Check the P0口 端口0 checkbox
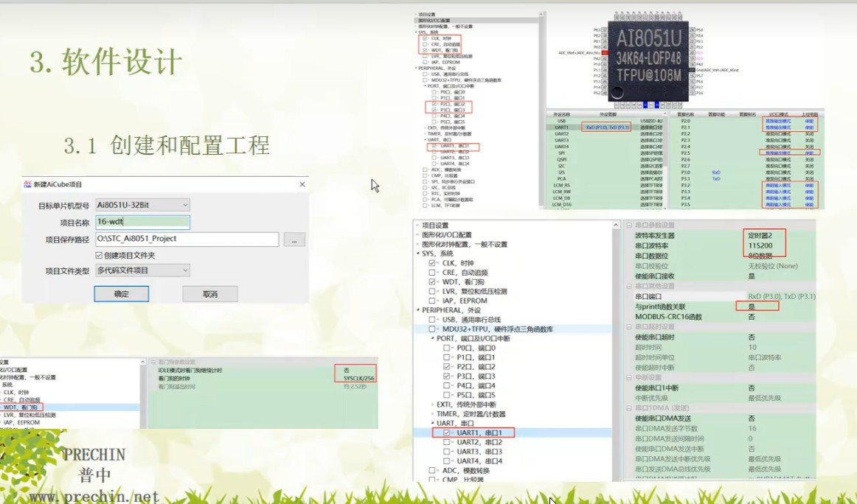 tap(445, 349)
